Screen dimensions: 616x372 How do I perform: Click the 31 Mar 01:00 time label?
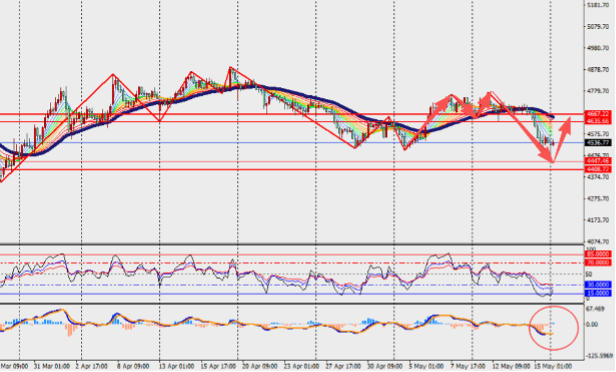pyautogui.click(x=52, y=366)
